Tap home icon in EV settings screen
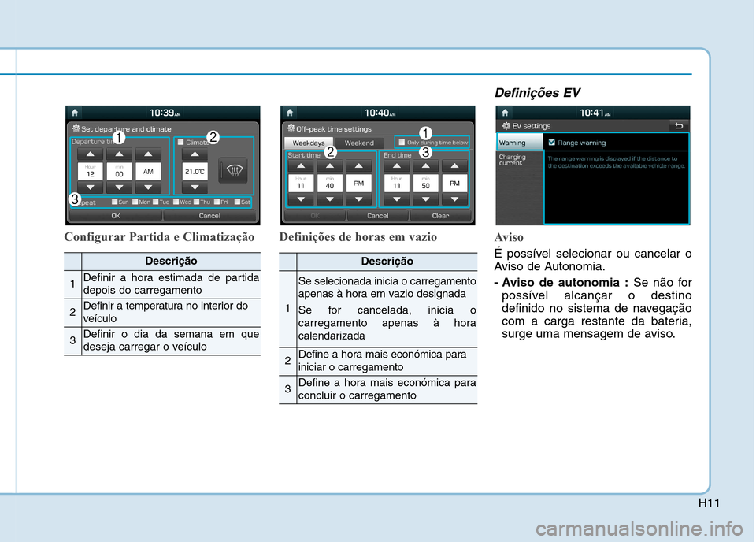 coord(505,113)
